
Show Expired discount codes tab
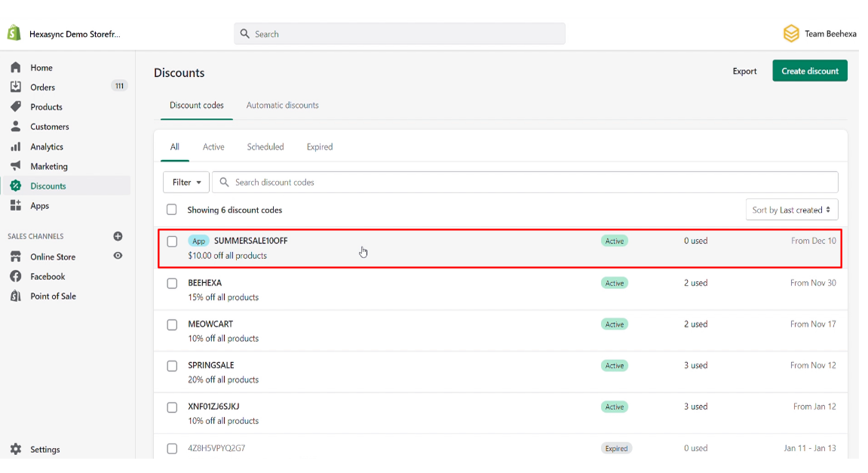319,146
